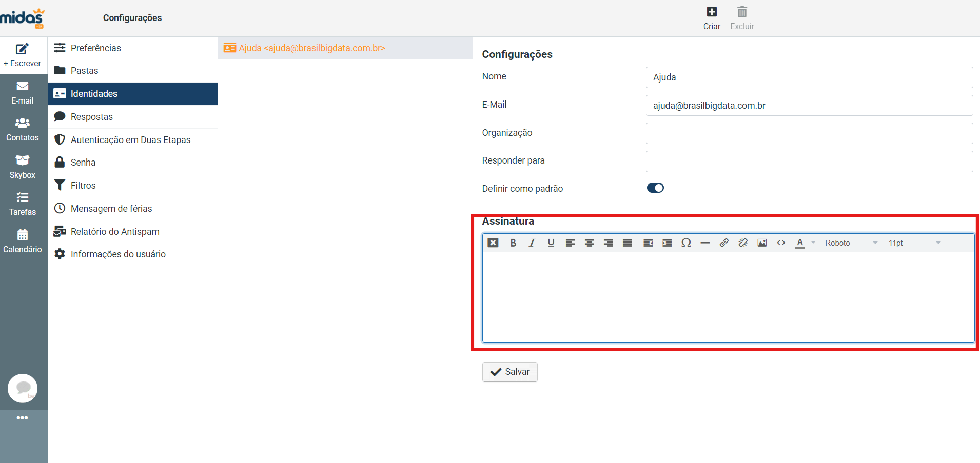Insert special character with Omega icon
The width and height of the screenshot is (980, 463).
[x=686, y=243]
